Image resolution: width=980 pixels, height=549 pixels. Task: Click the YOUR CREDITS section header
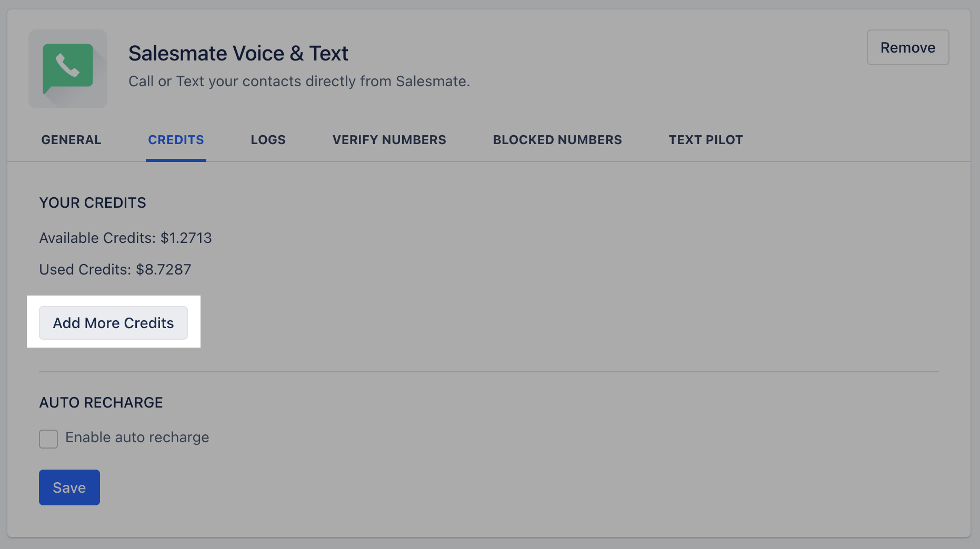[92, 202]
